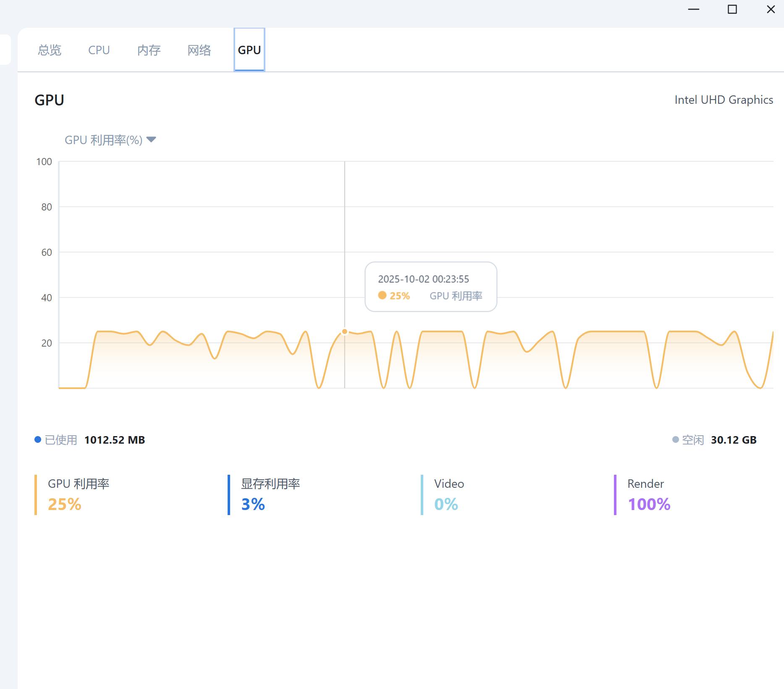Click the GPU section heading

point(50,100)
